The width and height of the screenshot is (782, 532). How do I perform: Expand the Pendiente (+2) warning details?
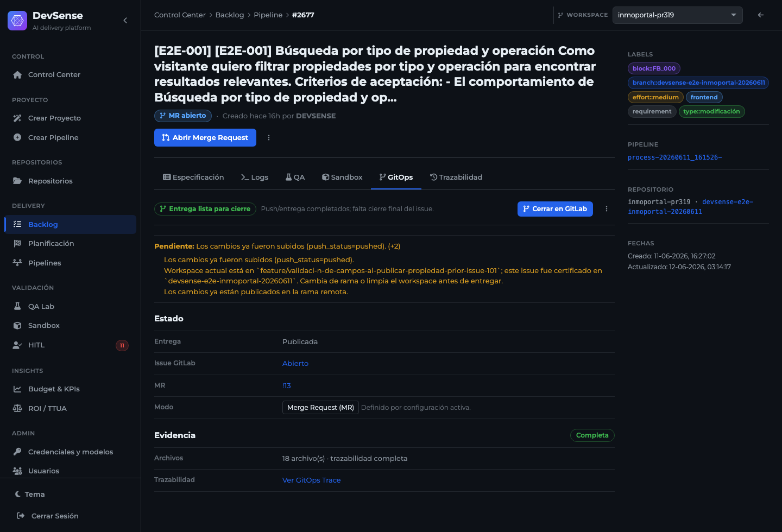(277, 246)
